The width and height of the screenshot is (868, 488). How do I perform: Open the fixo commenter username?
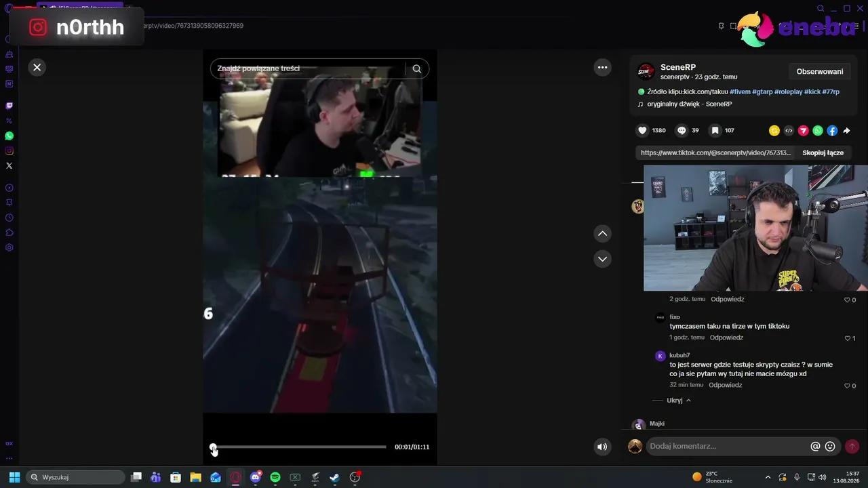pos(675,317)
